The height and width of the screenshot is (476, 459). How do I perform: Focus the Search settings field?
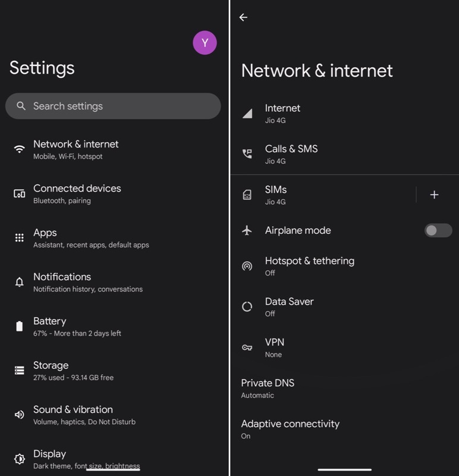[x=113, y=106]
